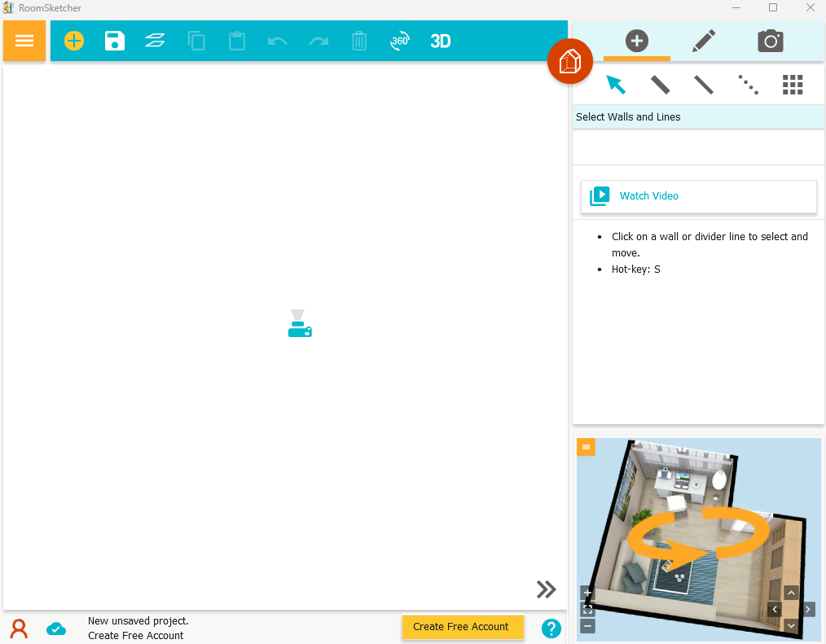
Task: Open the pencil Edit mode tab
Action: click(x=704, y=41)
